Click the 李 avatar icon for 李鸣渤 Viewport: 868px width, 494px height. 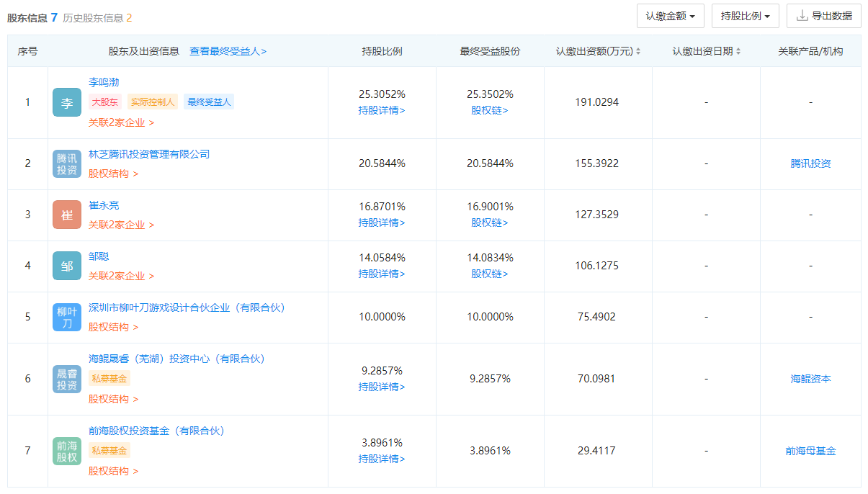67,102
